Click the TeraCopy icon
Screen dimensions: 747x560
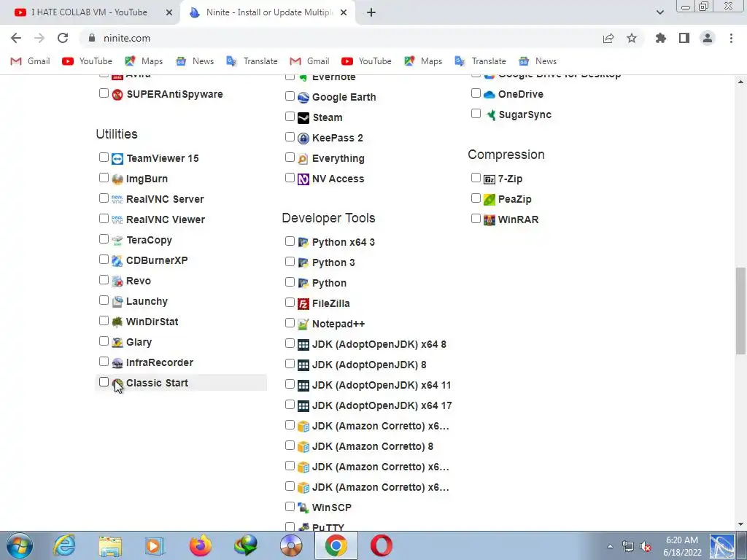click(117, 241)
